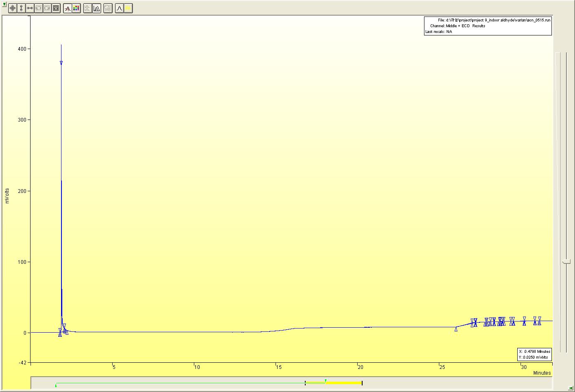Click the vertical double-arrow scale icon

click(21, 8)
